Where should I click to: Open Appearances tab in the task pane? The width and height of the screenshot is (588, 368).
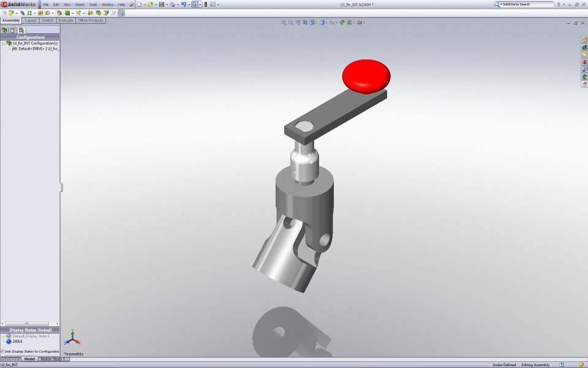(584, 77)
